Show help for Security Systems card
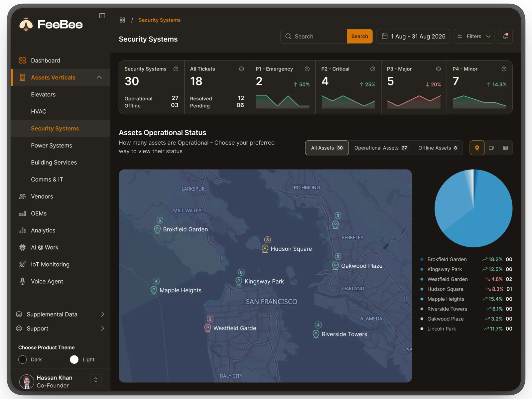Image resolution: width=532 pixels, height=399 pixels. (176, 69)
